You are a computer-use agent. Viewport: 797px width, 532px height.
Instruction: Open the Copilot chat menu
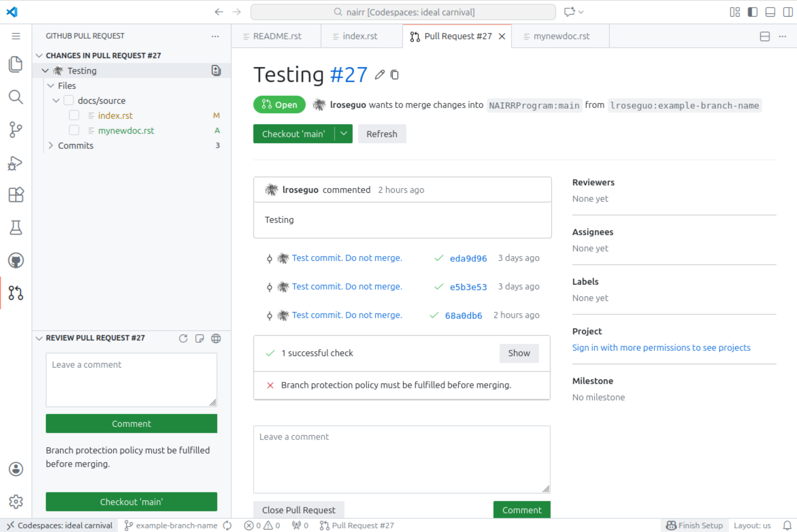(573, 12)
